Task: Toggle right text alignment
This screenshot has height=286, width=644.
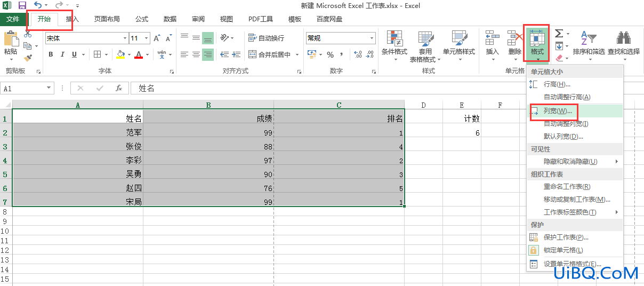Action: tap(208, 54)
